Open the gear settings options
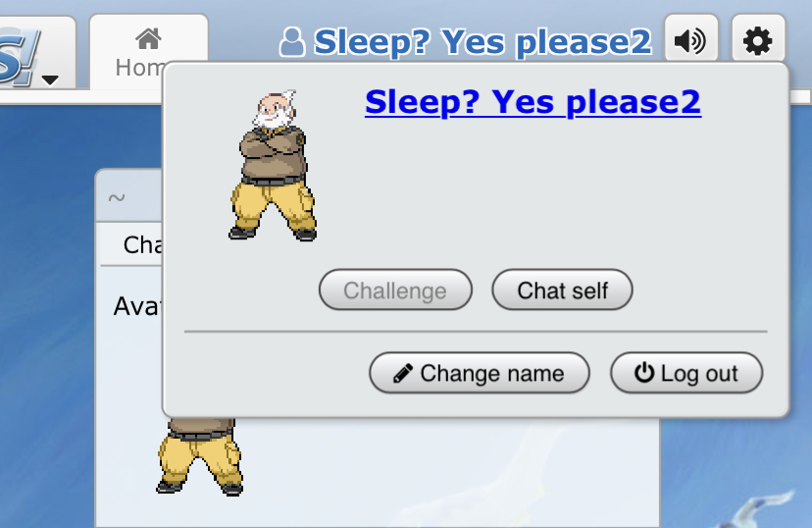 758,40
